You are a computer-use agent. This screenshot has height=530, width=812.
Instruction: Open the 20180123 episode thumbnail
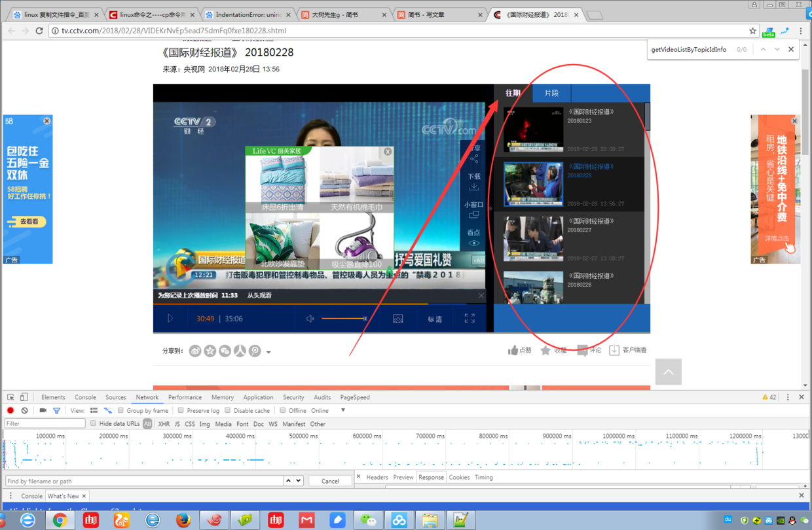coord(533,130)
